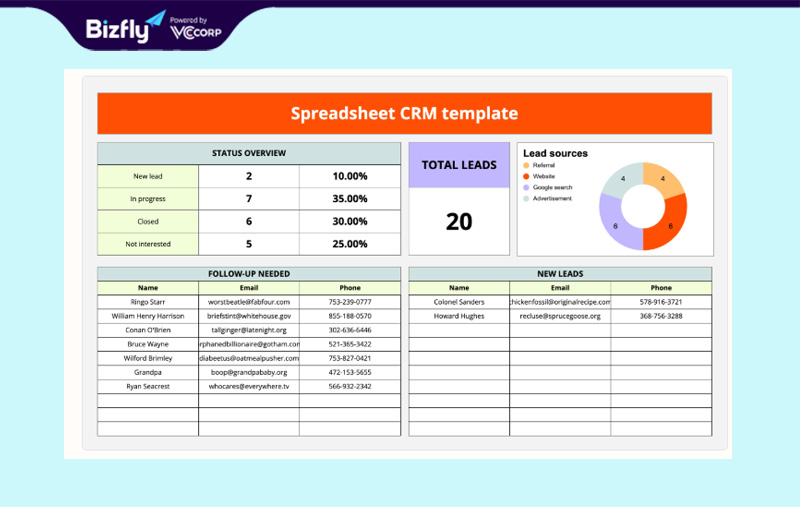
Task: Select the Spreadsheet CRM template title banner
Action: (404, 113)
